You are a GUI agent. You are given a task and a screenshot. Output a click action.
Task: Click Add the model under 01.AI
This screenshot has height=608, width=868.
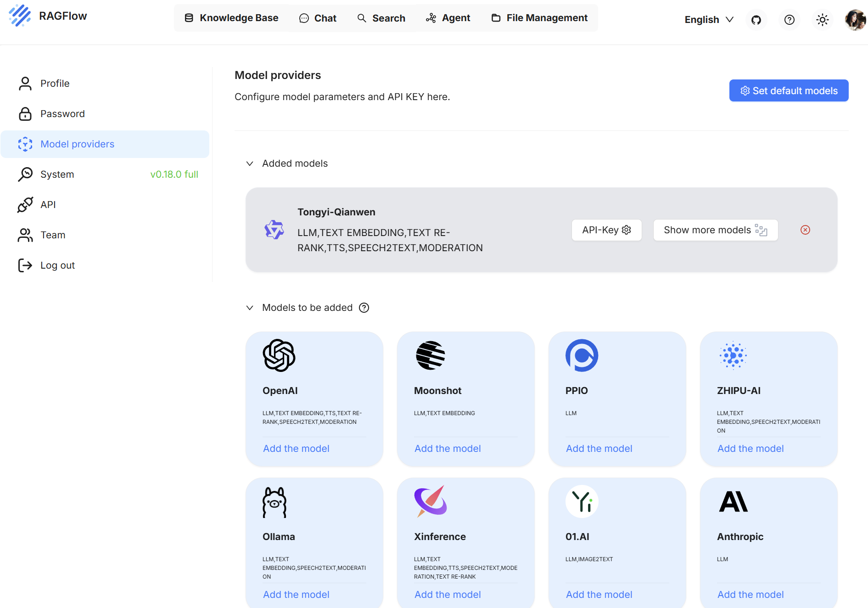coord(599,595)
